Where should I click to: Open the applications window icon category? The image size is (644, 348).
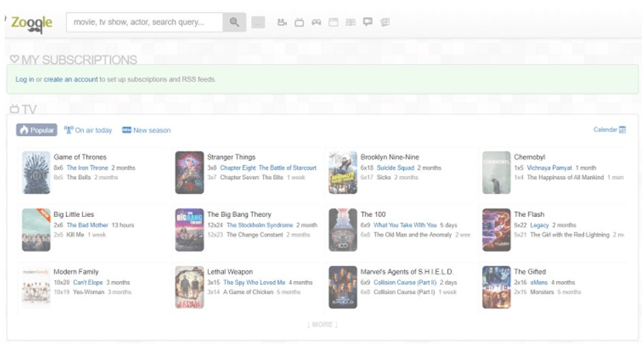click(333, 22)
